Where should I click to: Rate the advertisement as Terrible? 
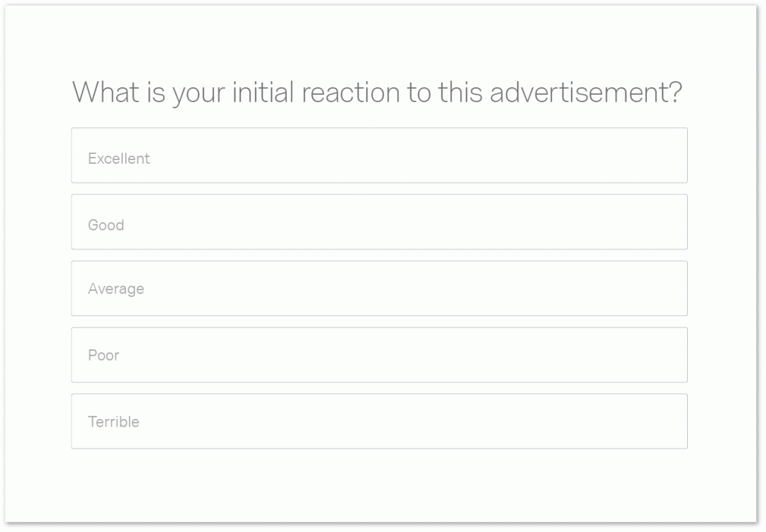coord(379,421)
